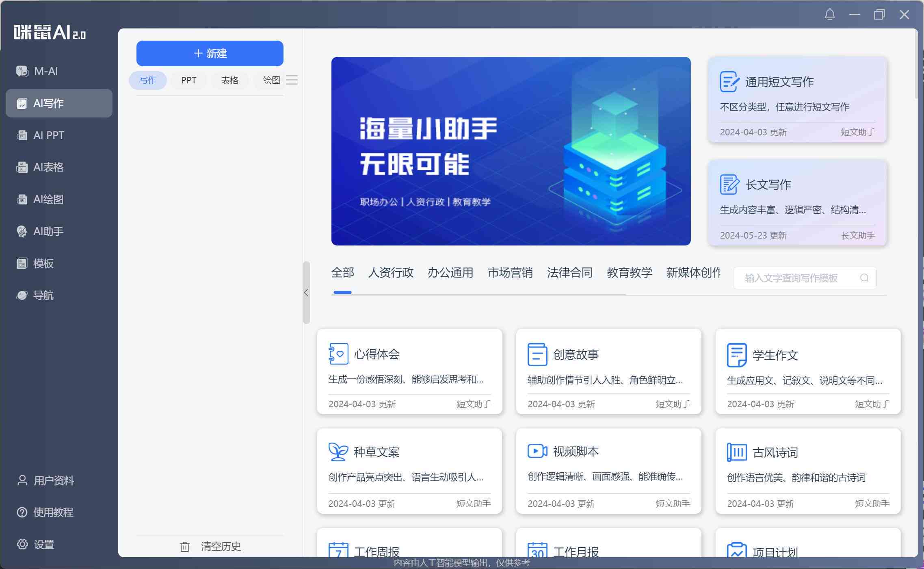Select the 市场营销 category tab

pyautogui.click(x=510, y=272)
